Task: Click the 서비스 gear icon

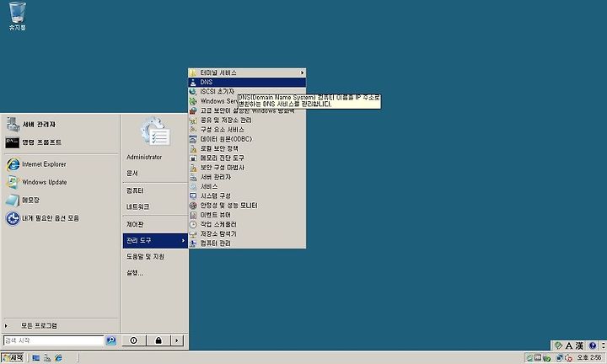Action: [x=193, y=186]
